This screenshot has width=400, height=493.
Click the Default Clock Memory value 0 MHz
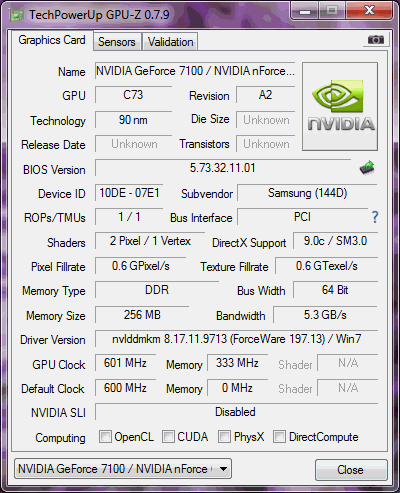(x=237, y=388)
